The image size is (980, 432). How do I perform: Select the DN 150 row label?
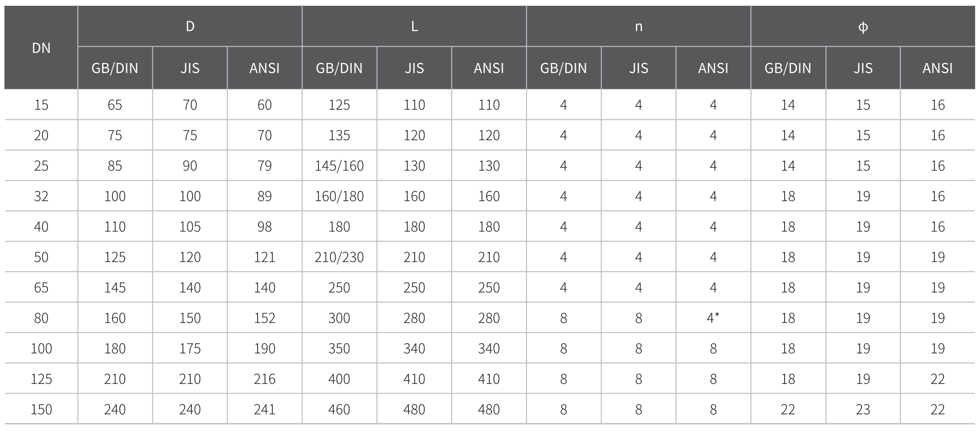(x=41, y=409)
